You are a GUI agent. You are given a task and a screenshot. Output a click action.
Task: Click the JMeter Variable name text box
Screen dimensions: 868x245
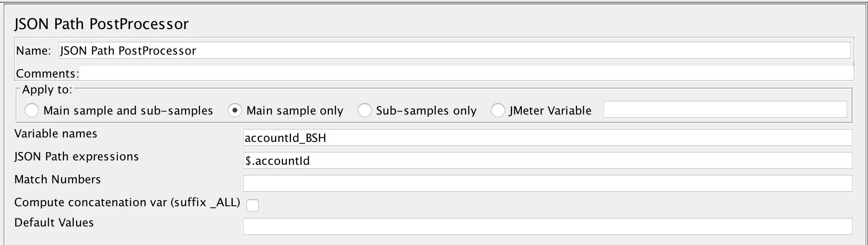coord(725,110)
